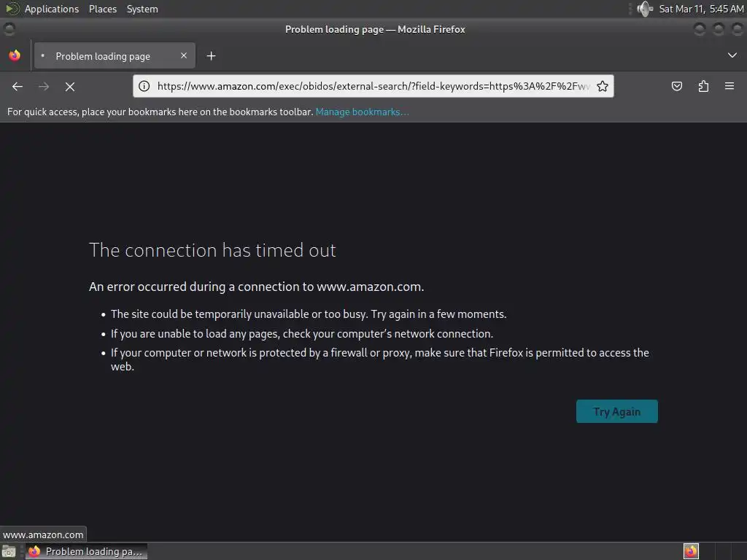Open the System menu
The height and width of the screenshot is (560, 747).
(142, 9)
